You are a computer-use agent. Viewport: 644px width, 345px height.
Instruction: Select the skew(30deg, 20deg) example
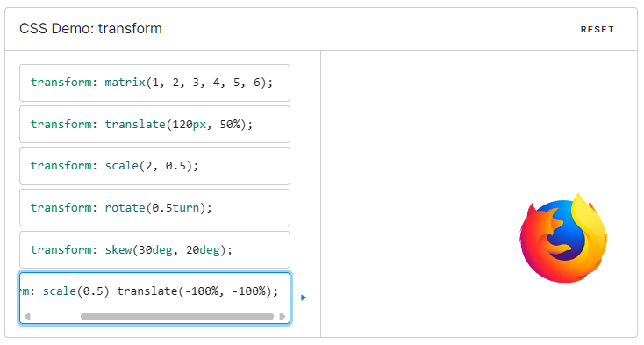pos(154,249)
